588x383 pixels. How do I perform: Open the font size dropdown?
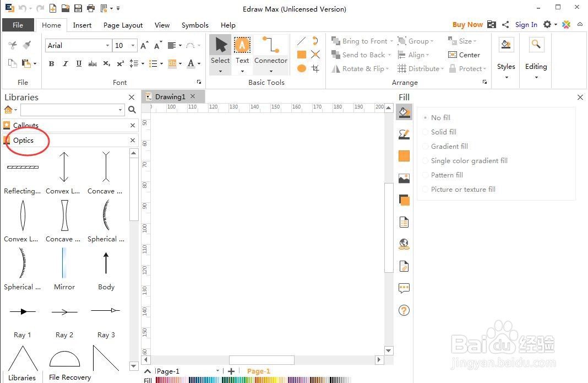click(x=133, y=45)
